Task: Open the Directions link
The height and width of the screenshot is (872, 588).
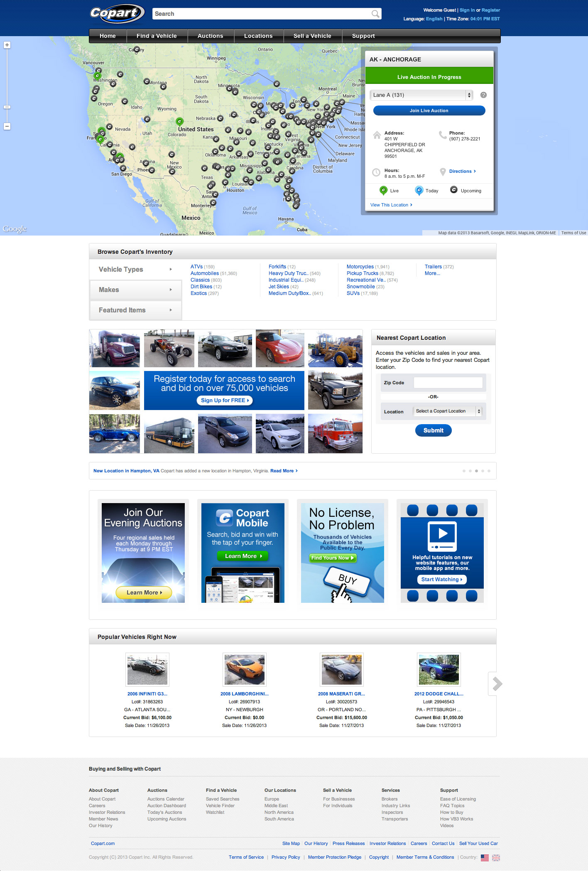Action: pos(462,172)
